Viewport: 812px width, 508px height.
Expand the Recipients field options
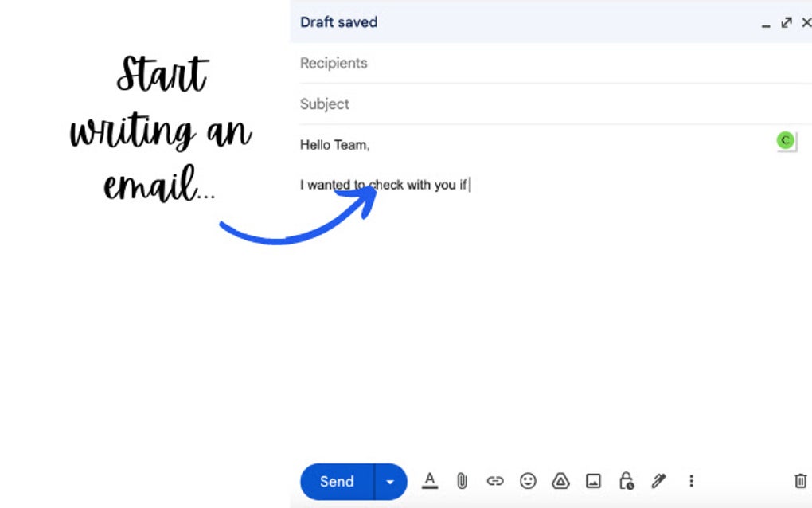click(334, 63)
